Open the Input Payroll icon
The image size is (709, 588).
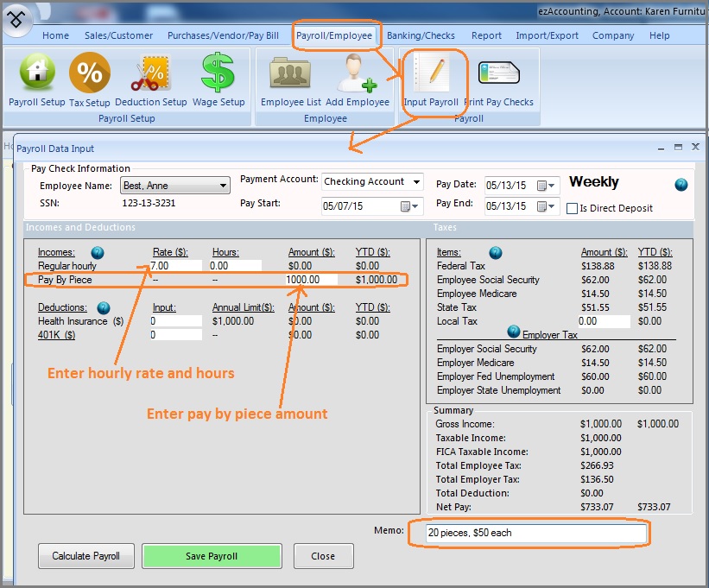pyautogui.click(x=431, y=73)
